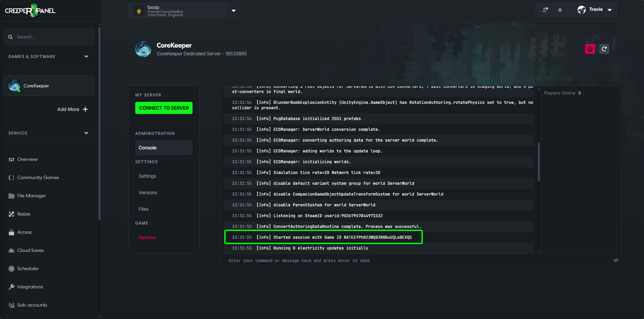Open server Settings

pyautogui.click(x=147, y=176)
